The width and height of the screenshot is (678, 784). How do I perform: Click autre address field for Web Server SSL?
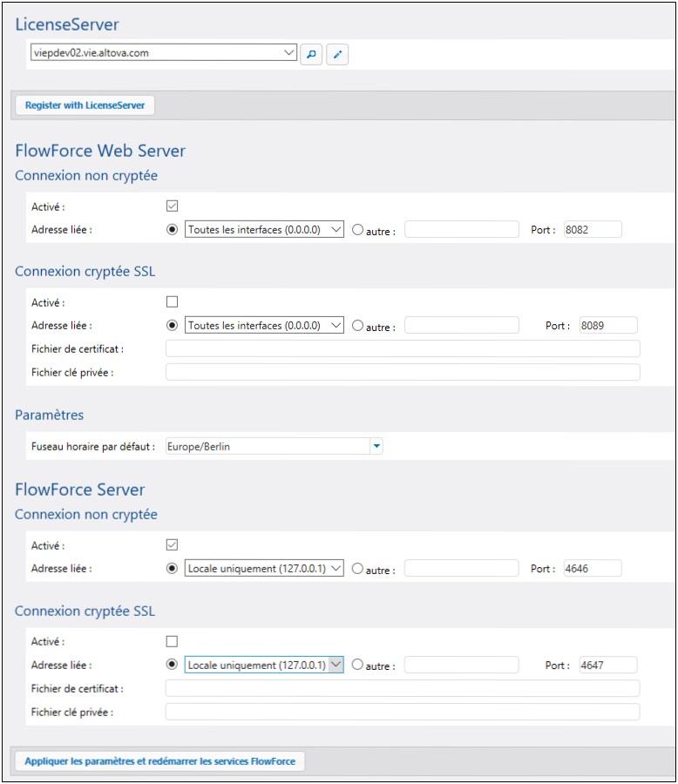click(461, 326)
